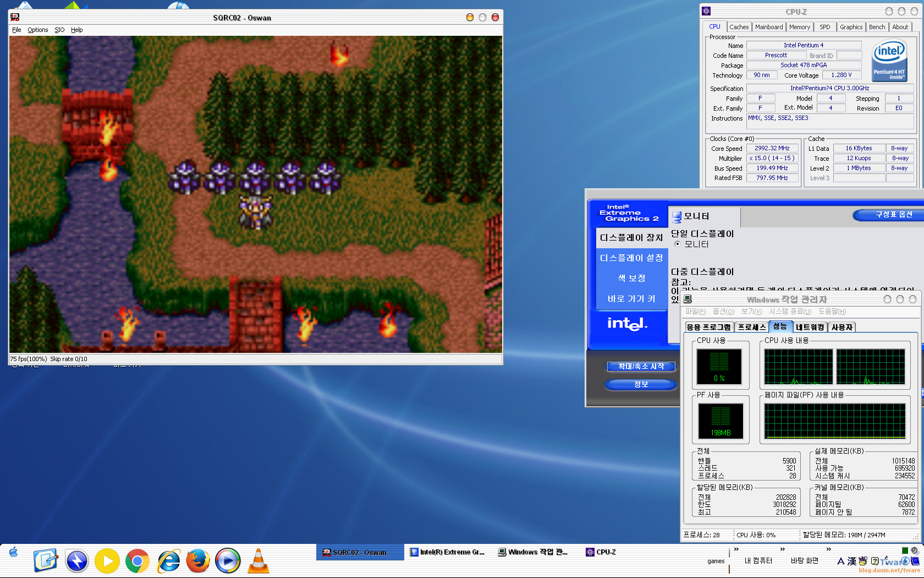This screenshot has height=578, width=924.
Task: Click the intel logo in graphics panel
Action: coord(628,324)
